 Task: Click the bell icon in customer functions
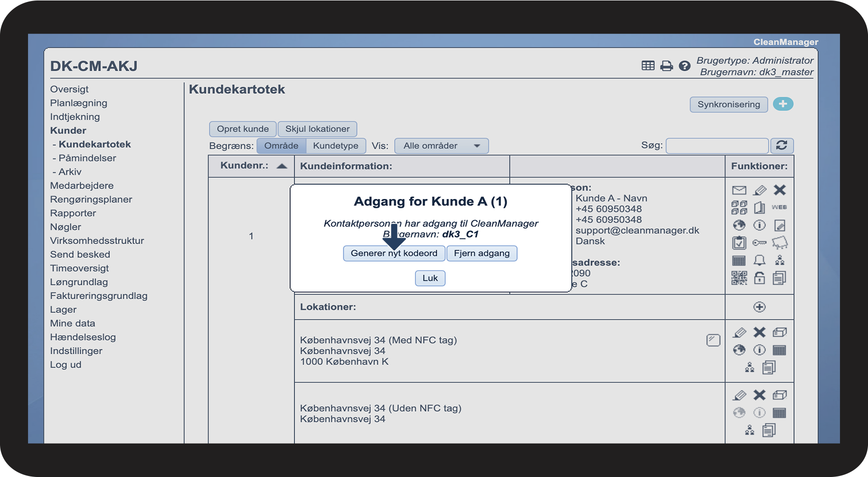[759, 260]
